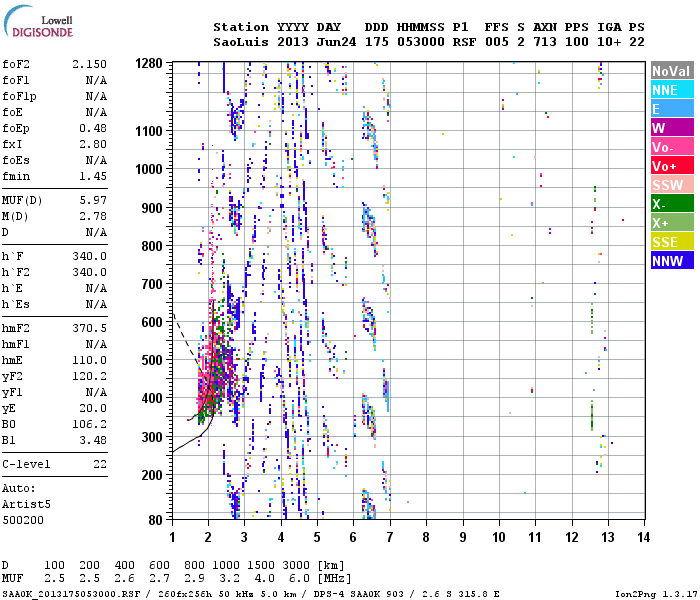Click the foEp value 0.48

[93, 129]
